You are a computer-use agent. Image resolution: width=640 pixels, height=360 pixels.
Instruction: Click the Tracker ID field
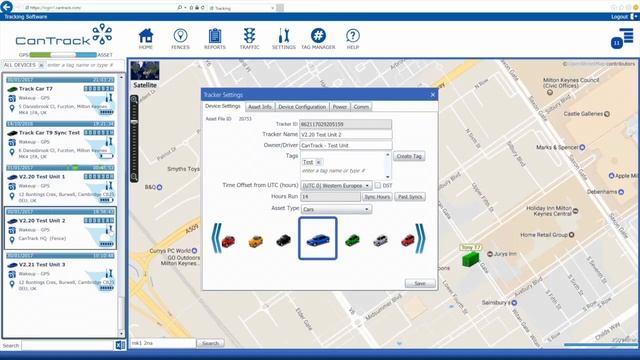pyautogui.click(x=346, y=124)
